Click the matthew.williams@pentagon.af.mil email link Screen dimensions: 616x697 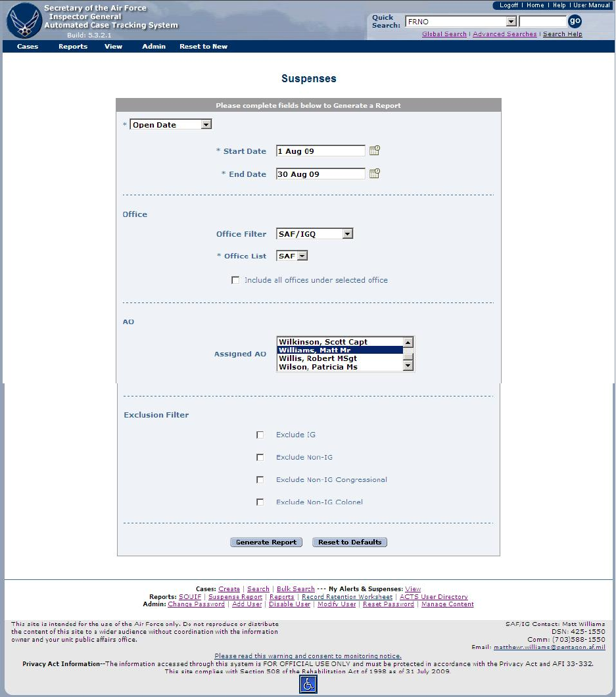point(550,647)
